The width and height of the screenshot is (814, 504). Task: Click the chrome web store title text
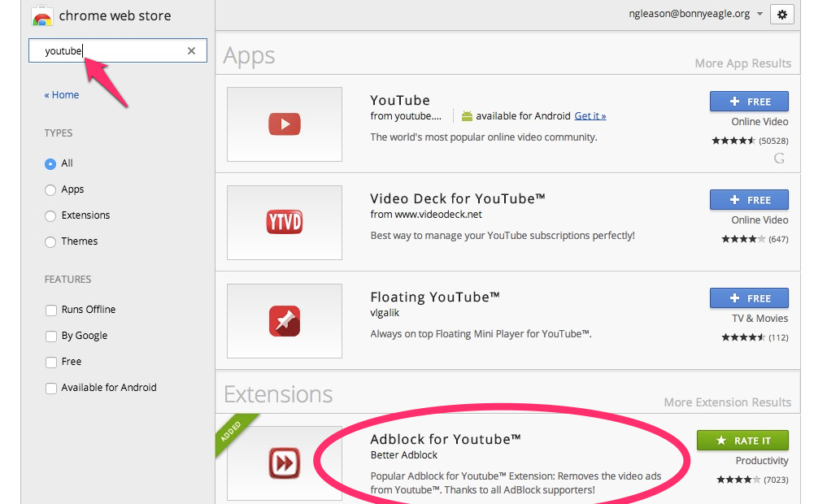[115, 16]
